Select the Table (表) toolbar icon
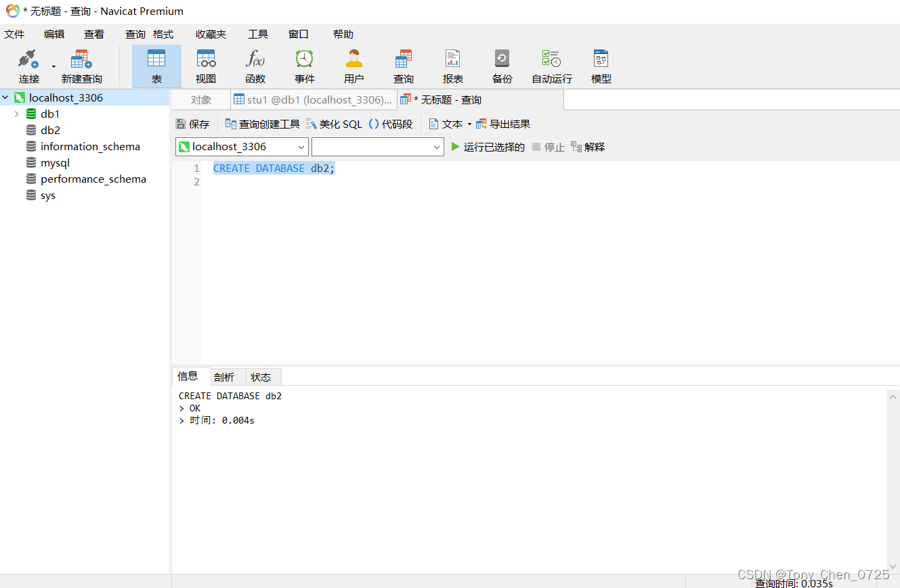Image resolution: width=900 pixels, height=588 pixels. (x=156, y=67)
